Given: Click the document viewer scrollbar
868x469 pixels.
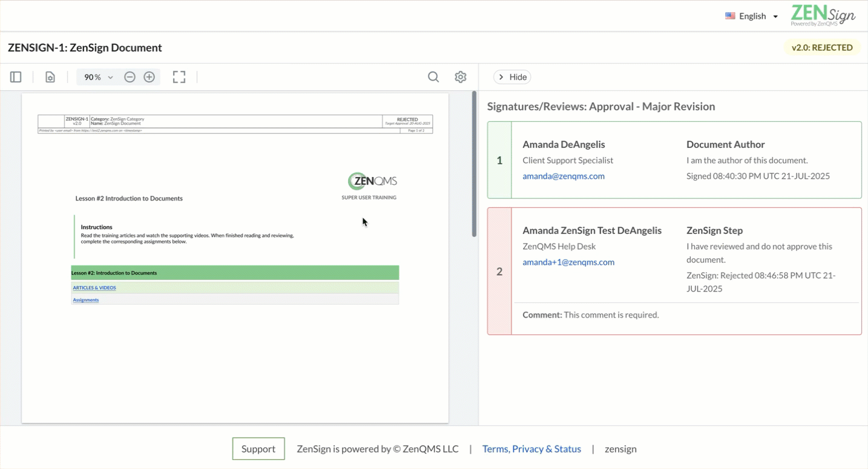Looking at the screenshot, I should click(x=475, y=164).
